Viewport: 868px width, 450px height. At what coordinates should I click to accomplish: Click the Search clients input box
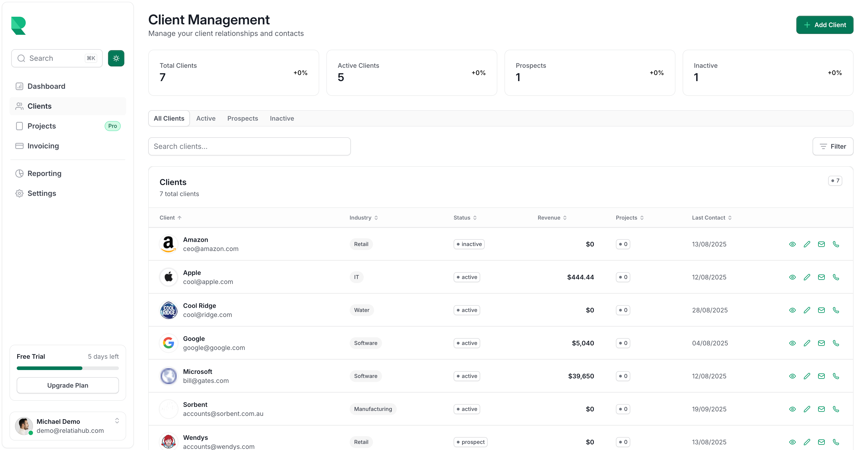[x=249, y=147]
